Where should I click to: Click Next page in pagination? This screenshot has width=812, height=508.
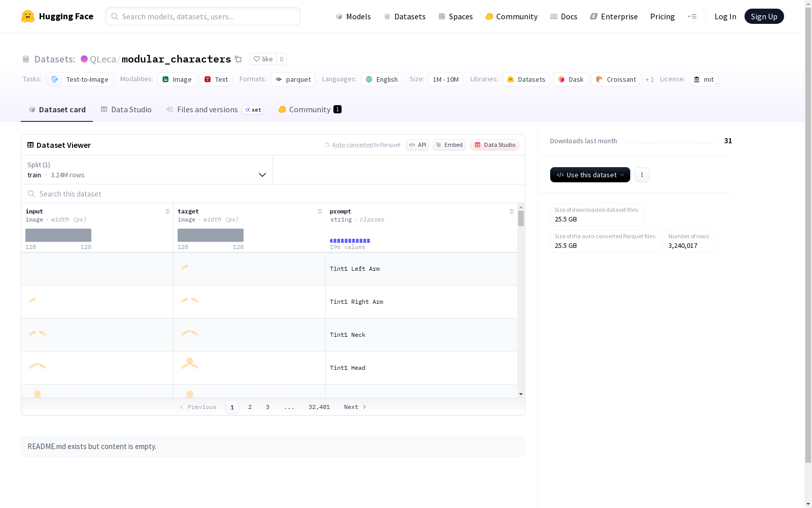coord(355,407)
